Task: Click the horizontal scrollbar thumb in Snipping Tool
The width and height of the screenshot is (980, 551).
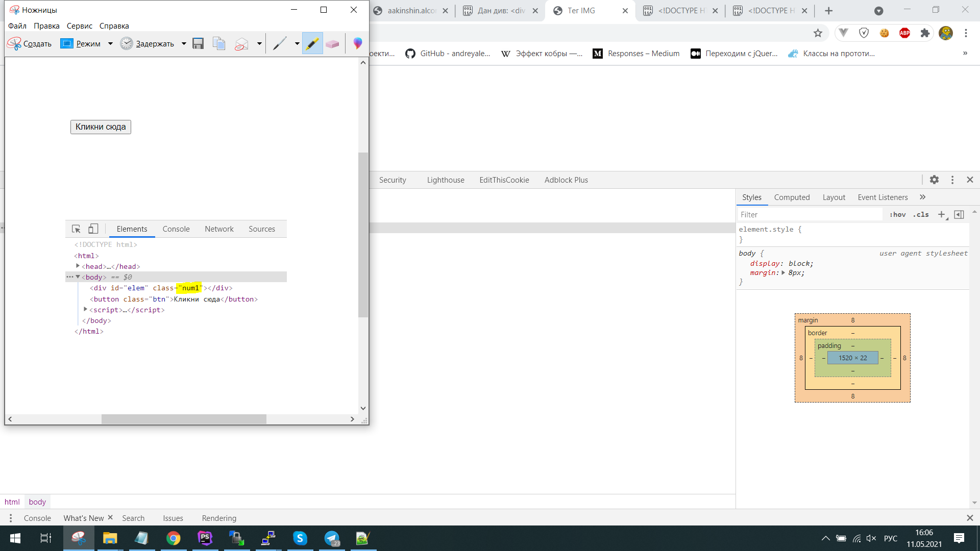Action: pos(184,419)
